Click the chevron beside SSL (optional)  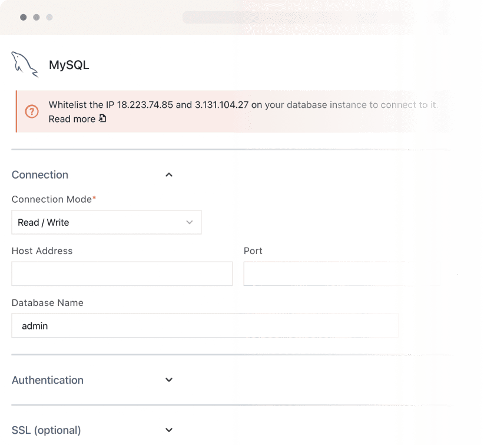169,430
